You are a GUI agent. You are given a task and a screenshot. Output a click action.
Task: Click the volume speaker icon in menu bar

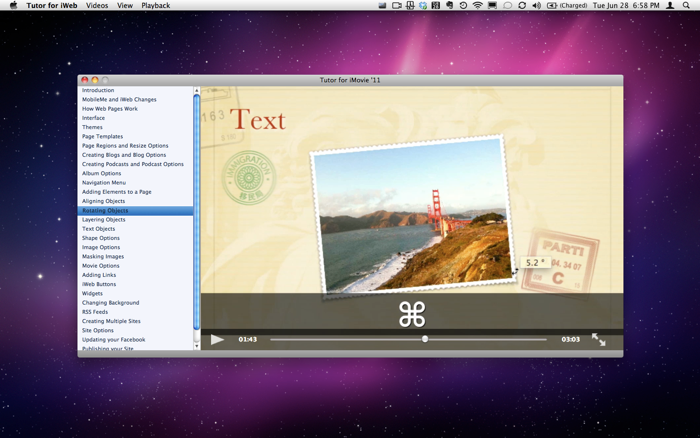pyautogui.click(x=536, y=6)
